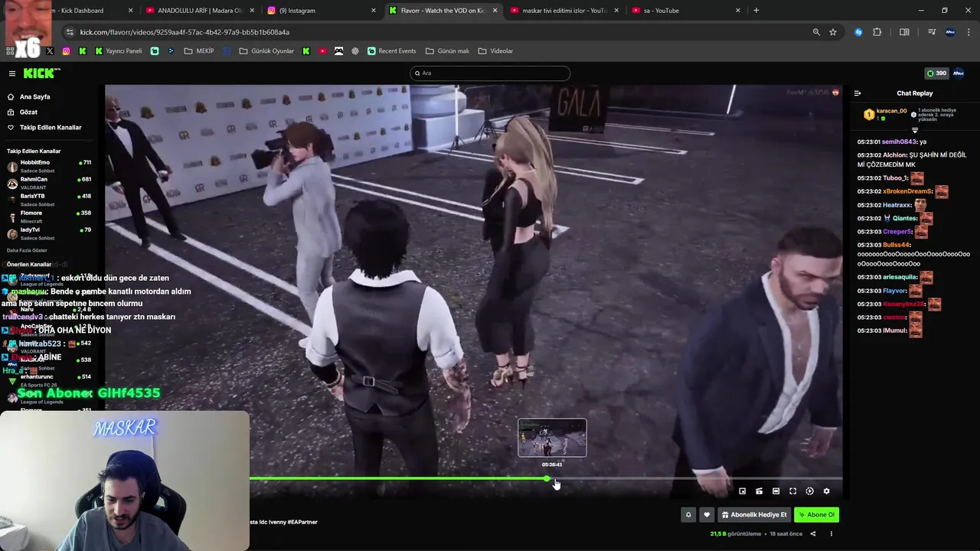Open the YouTube bookmark icon
The height and width of the screenshot is (551, 980).
pos(322,51)
